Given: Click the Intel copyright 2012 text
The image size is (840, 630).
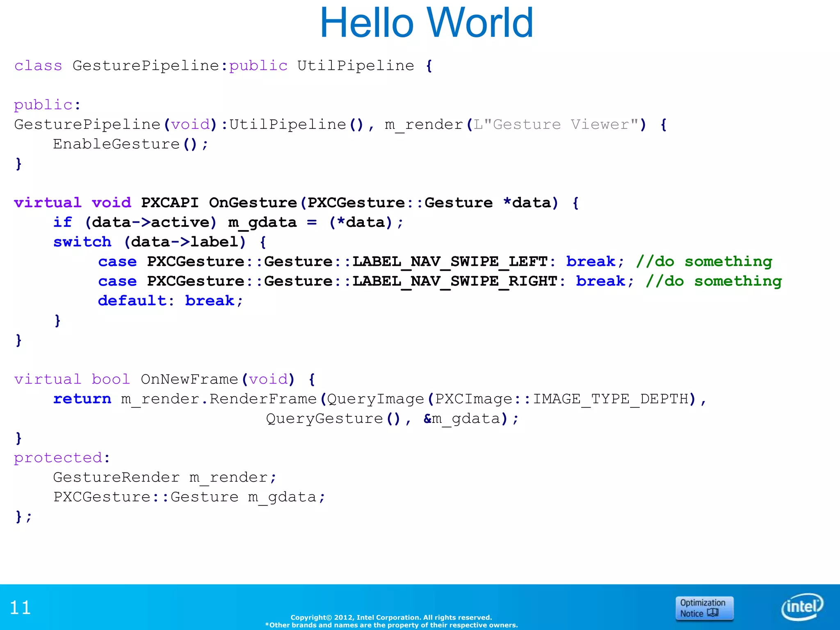Looking at the screenshot, I should (391, 617).
